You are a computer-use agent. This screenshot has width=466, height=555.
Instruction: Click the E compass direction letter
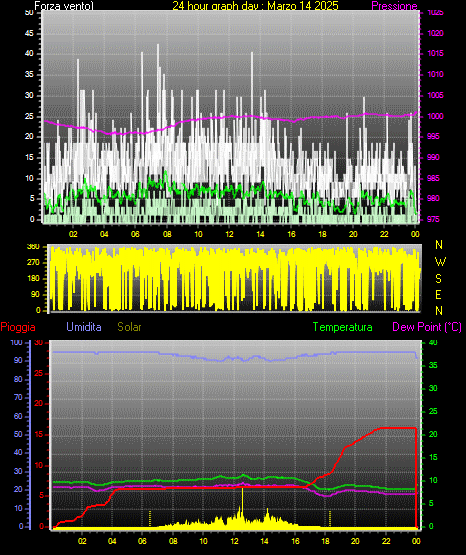(438, 294)
